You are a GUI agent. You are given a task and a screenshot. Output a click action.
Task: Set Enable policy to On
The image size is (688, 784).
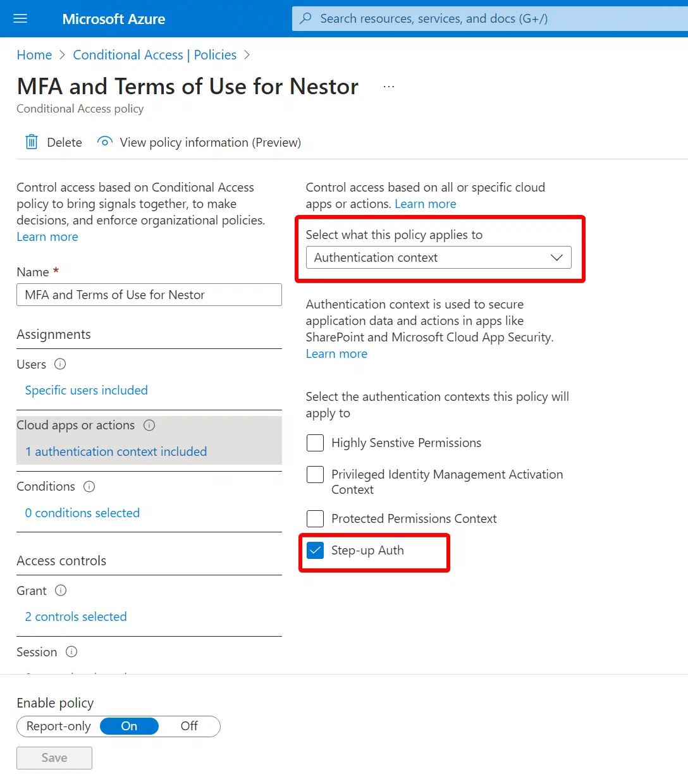click(129, 726)
